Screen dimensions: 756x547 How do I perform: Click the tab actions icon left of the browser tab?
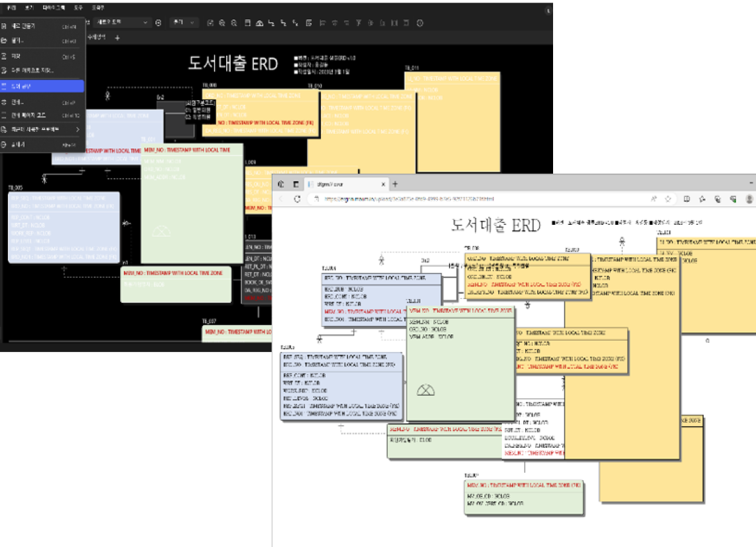coord(296,184)
